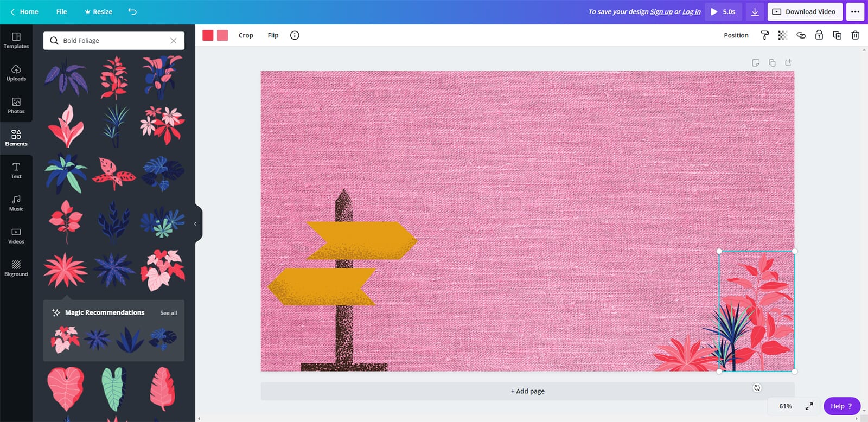Click the add page icon above the canvas
Screen dimensions: 868x422
788,63
